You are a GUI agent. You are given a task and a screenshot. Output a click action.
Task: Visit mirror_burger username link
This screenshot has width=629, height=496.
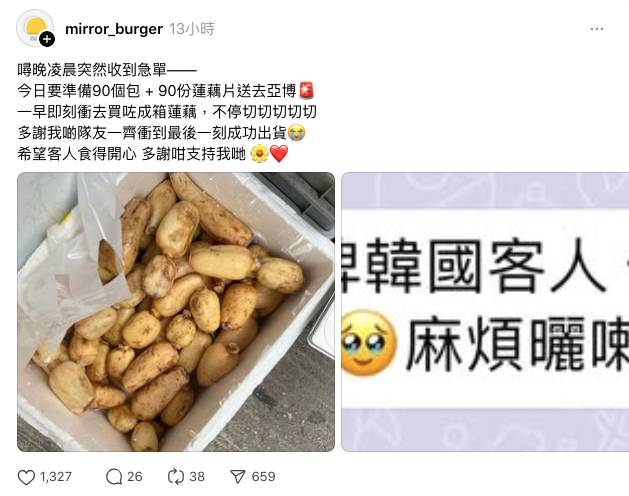point(114,29)
